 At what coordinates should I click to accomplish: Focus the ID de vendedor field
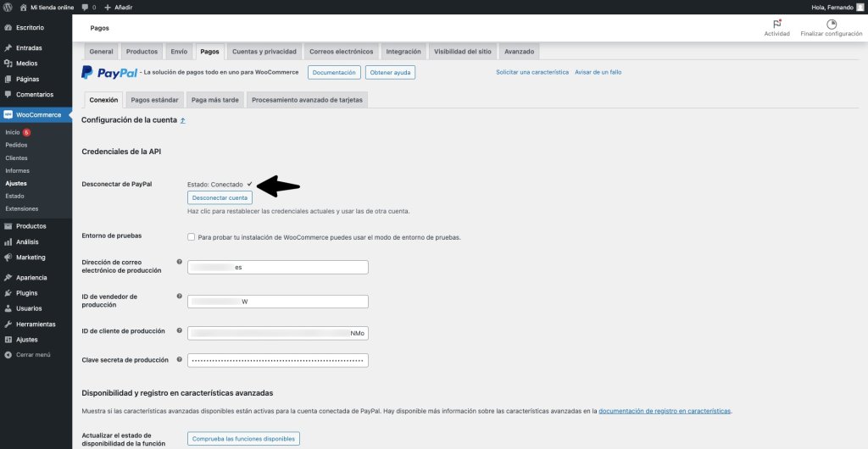tap(278, 302)
